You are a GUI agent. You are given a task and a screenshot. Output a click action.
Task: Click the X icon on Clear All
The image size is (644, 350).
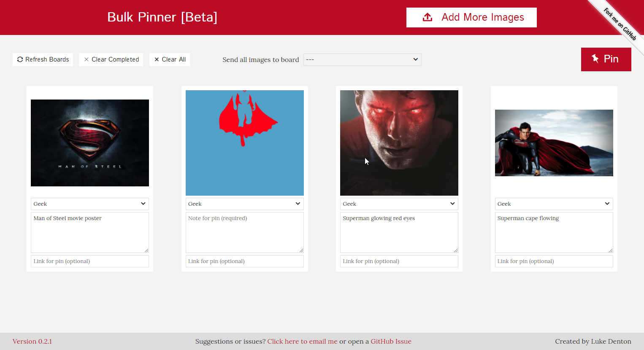tap(157, 59)
